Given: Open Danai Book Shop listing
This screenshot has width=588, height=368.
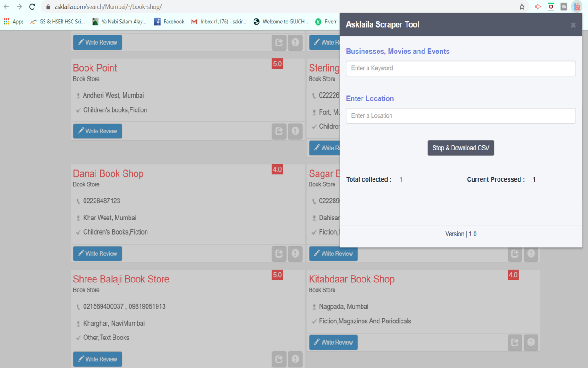Looking at the screenshot, I should (x=108, y=173).
